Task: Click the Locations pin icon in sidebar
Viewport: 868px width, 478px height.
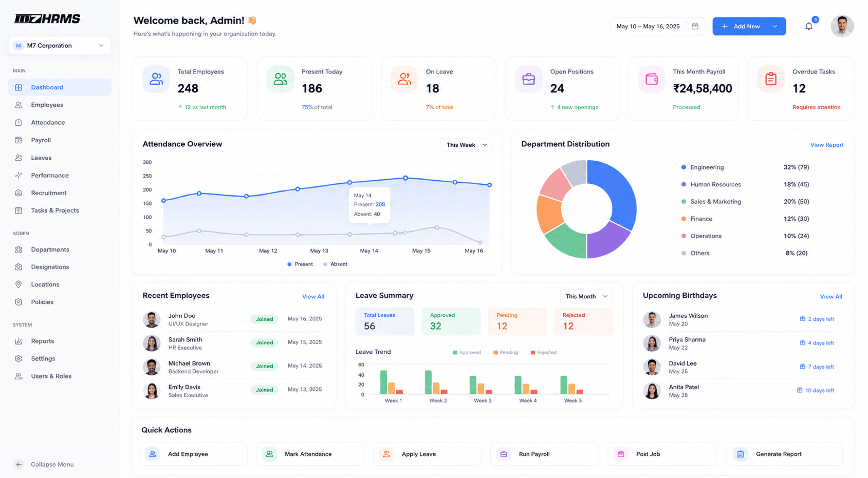Action: point(19,284)
